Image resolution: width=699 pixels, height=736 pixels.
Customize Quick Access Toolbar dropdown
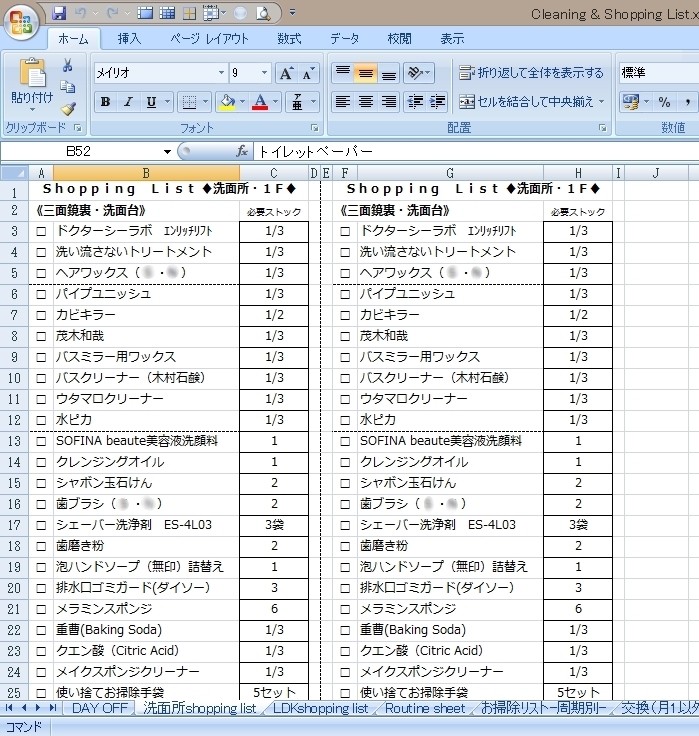pyautogui.click(x=292, y=13)
